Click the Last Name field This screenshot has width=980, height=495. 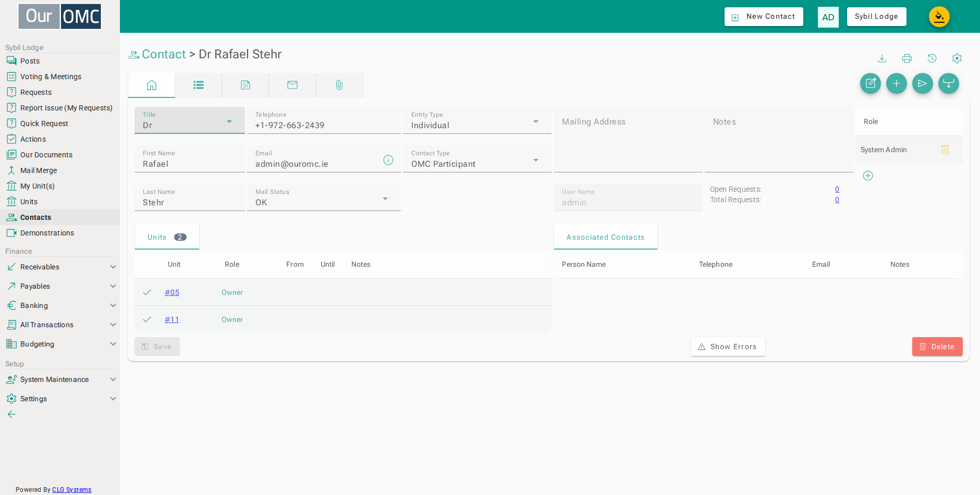[190, 197]
